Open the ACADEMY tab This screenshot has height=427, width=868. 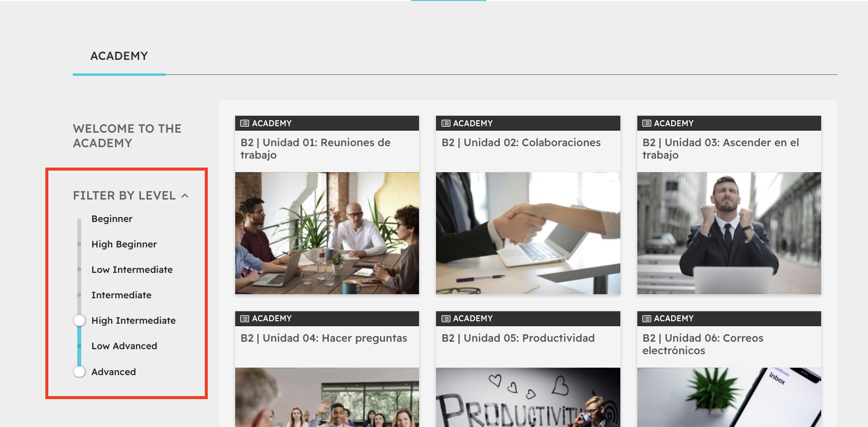coord(119,56)
